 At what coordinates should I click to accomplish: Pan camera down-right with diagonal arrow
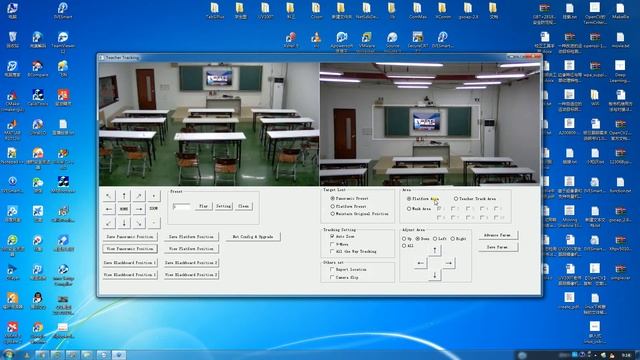[x=139, y=223]
